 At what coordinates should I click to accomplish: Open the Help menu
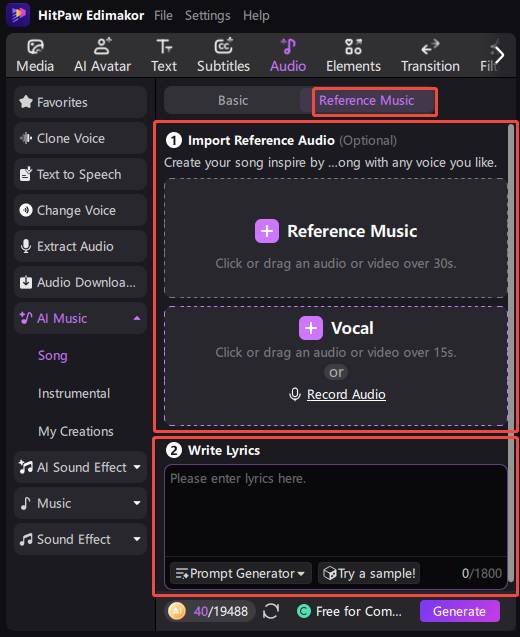(x=256, y=15)
